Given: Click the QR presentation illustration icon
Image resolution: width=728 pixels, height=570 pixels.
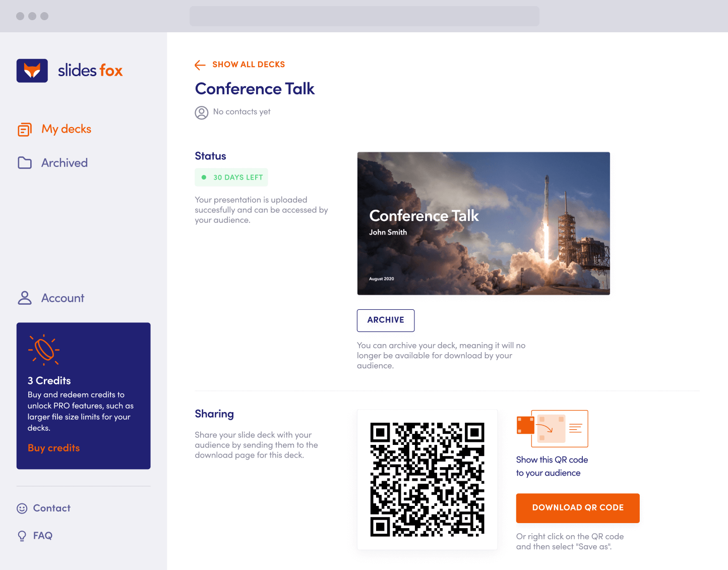Looking at the screenshot, I should pos(553,429).
